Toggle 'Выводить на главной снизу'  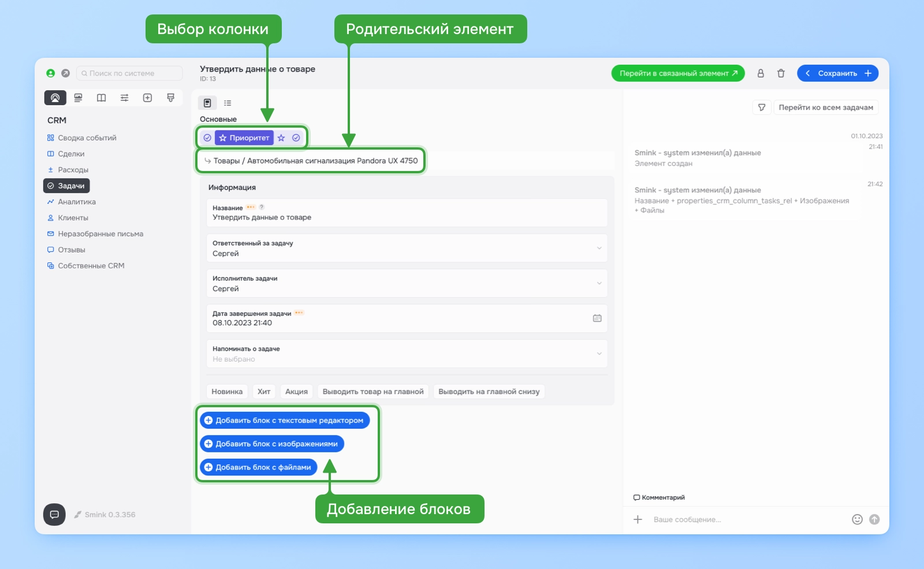[x=489, y=392]
